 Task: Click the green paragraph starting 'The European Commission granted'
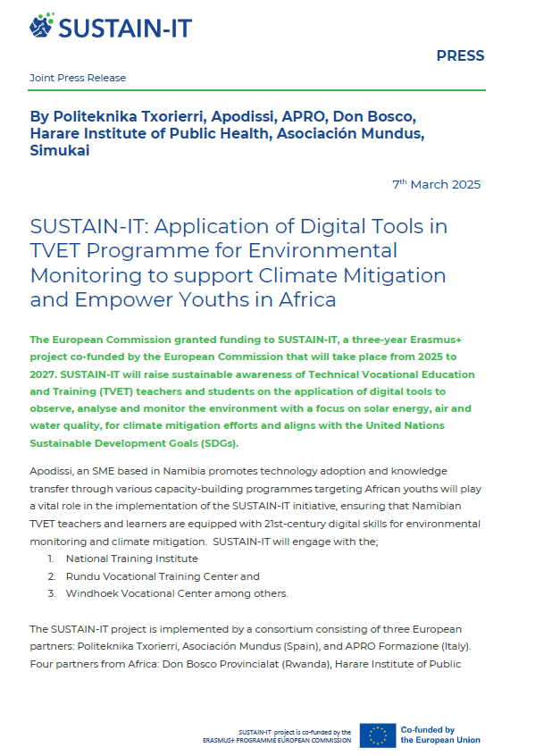252,391
